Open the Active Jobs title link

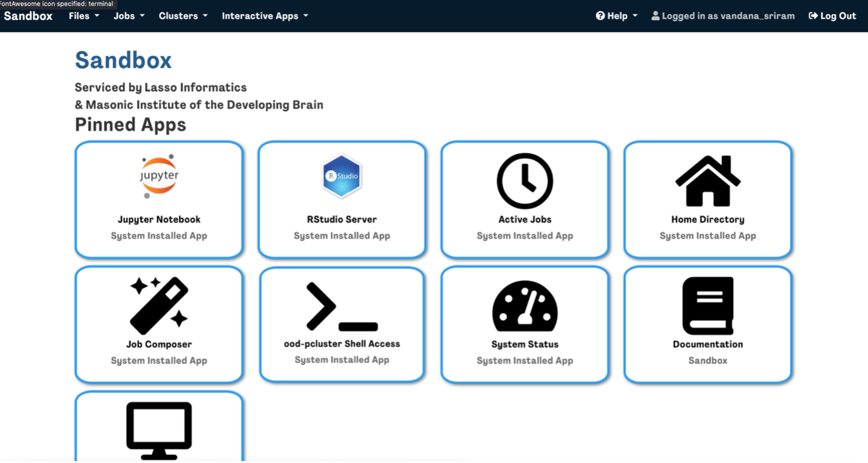[x=525, y=220]
